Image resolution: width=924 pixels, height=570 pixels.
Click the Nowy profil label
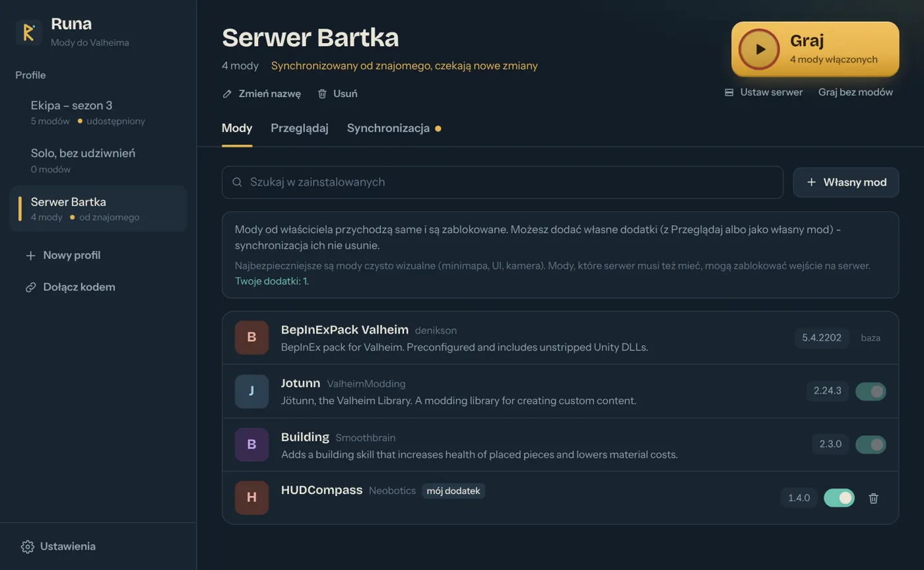point(72,256)
